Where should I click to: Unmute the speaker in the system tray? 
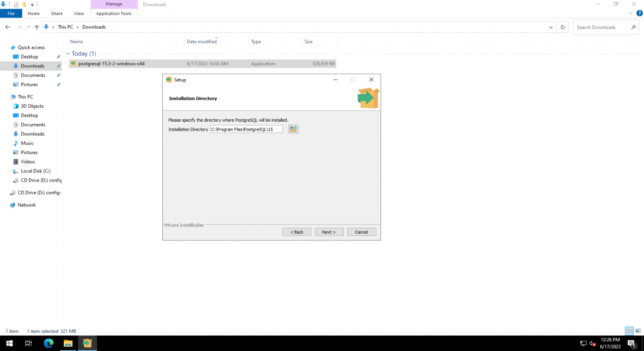tap(592, 343)
